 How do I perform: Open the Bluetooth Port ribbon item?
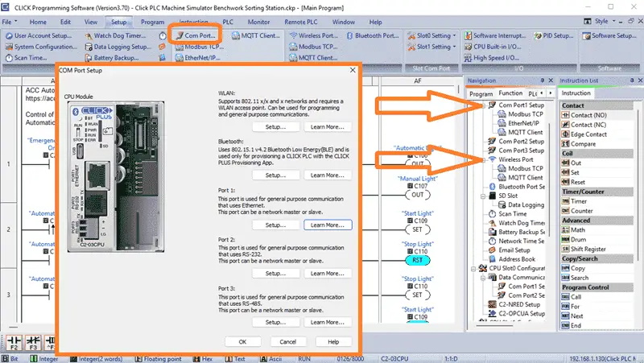[373, 35]
